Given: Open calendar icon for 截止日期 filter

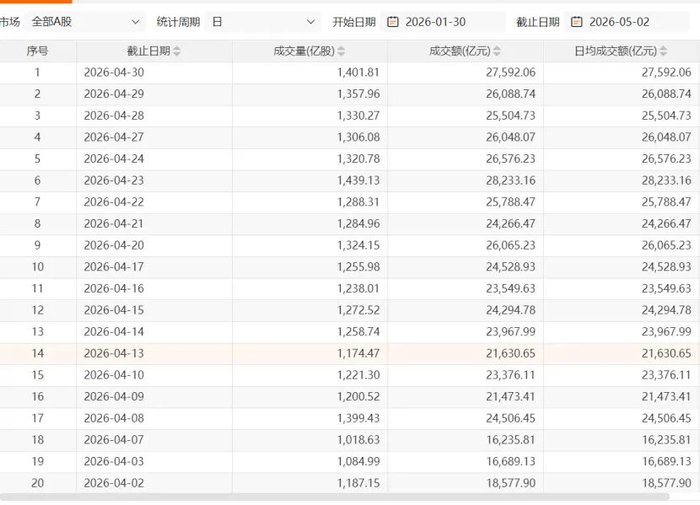Looking at the screenshot, I should click(576, 21).
